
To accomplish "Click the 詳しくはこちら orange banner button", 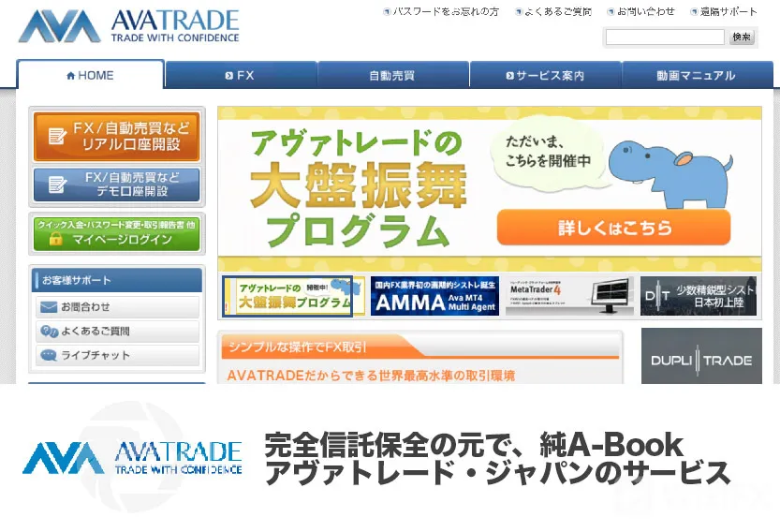I will (x=614, y=228).
